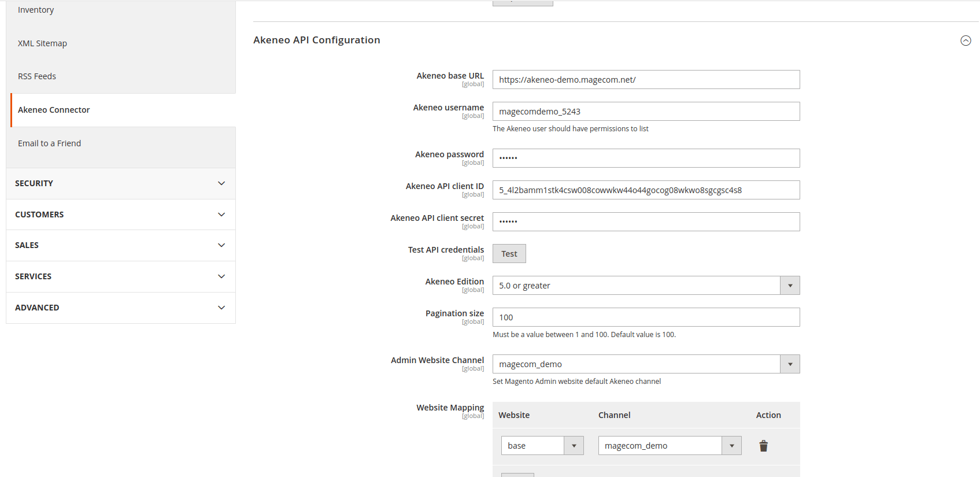Click the Pagination size field
980x477 pixels.
coord(646,317)
